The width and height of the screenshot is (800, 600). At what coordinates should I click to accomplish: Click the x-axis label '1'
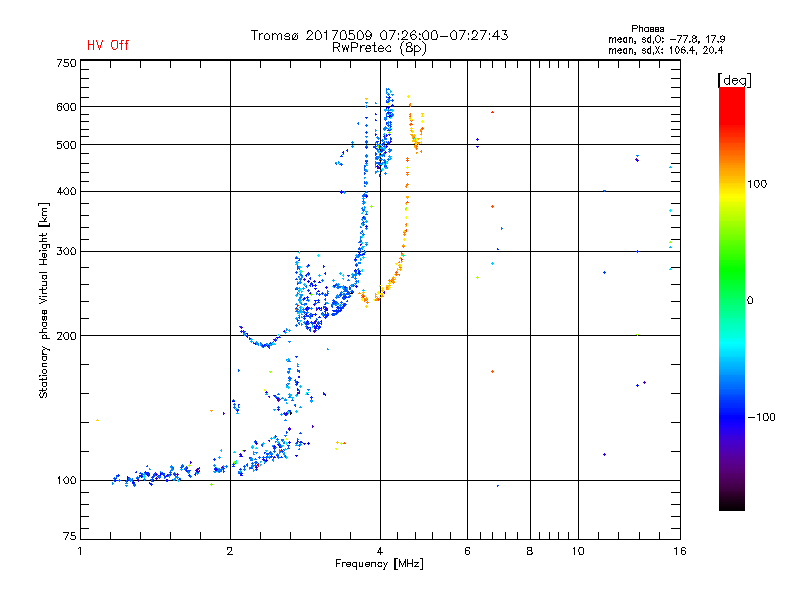point(80,551)
